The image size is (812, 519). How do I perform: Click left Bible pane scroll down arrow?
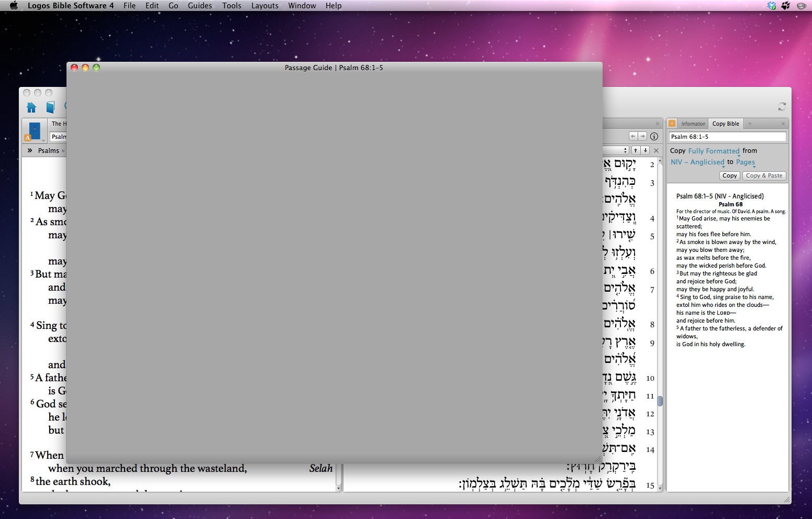pyautogui.click(x=338, y=488)
